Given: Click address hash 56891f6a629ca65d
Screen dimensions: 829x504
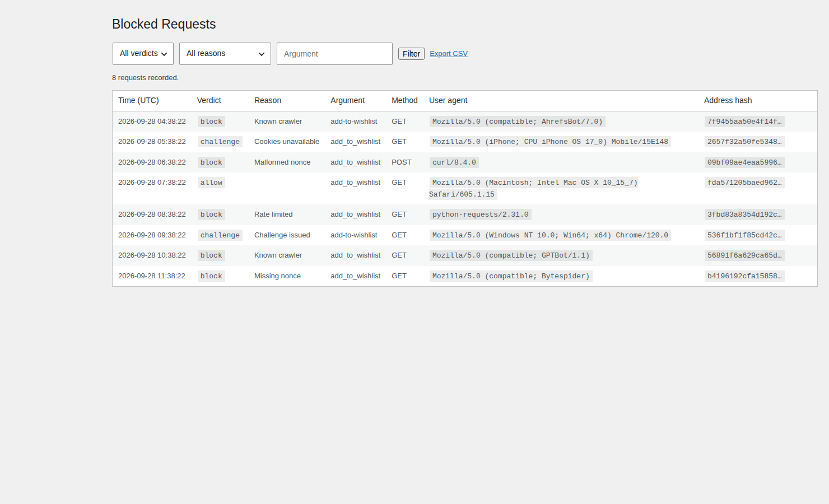Looking at the screenshot, I should coord(744,255).
